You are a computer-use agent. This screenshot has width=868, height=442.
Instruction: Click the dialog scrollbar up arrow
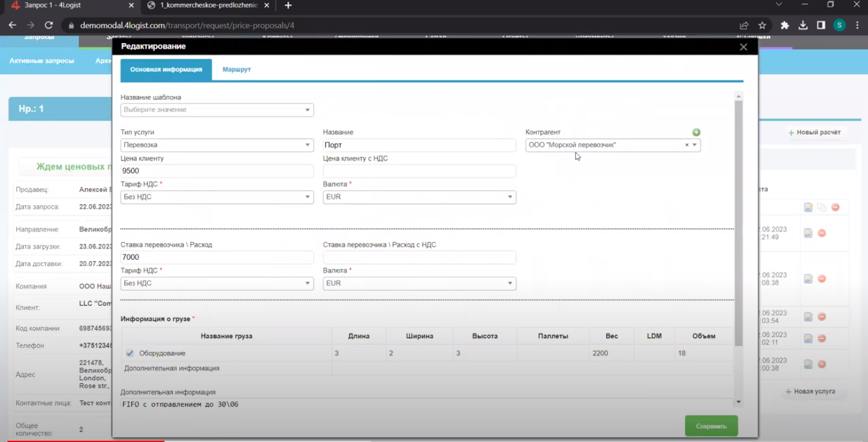coord(739,96)
